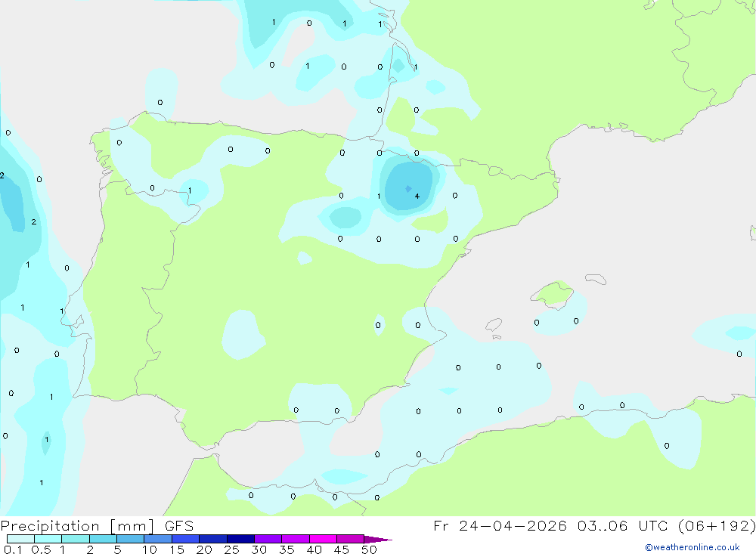The image size is (756, 554).
Task: Click the 'Precipitation [mm] GFS' title text
Action: tap(97, 526)
